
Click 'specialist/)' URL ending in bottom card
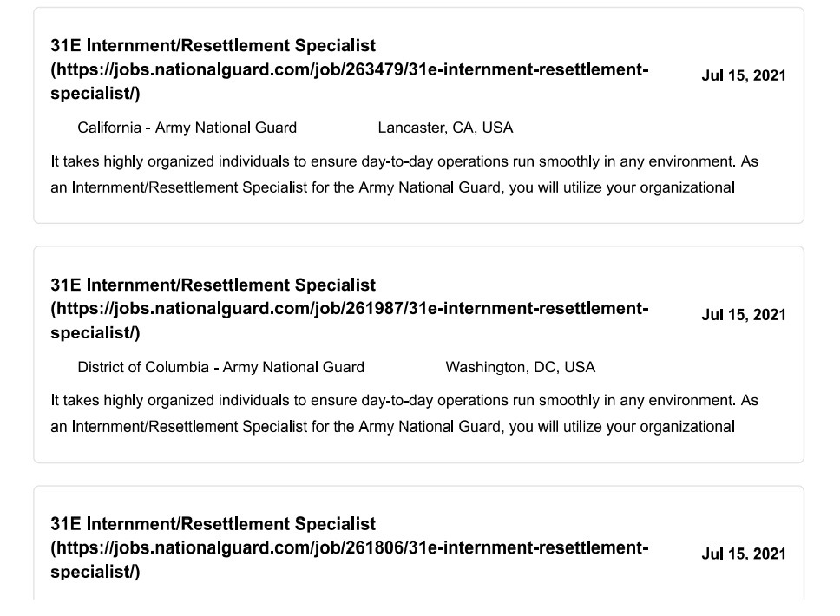(95, 572)
